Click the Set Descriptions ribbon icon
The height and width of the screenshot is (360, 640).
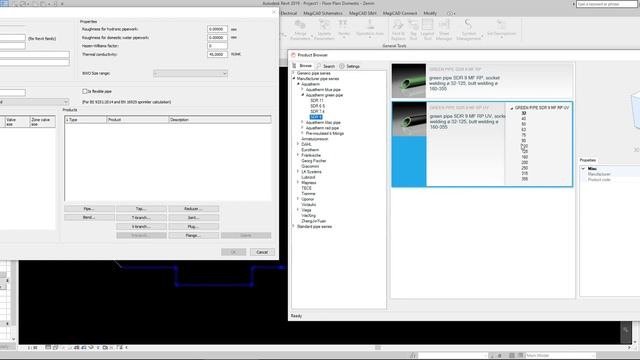[x=501, y=24]
